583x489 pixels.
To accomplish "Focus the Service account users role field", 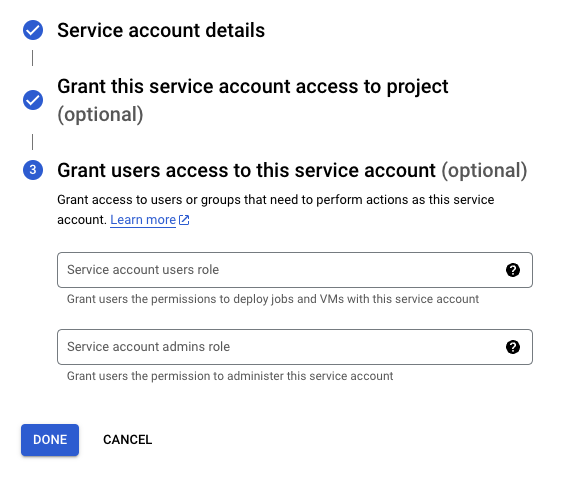I will tap(295, 270).
